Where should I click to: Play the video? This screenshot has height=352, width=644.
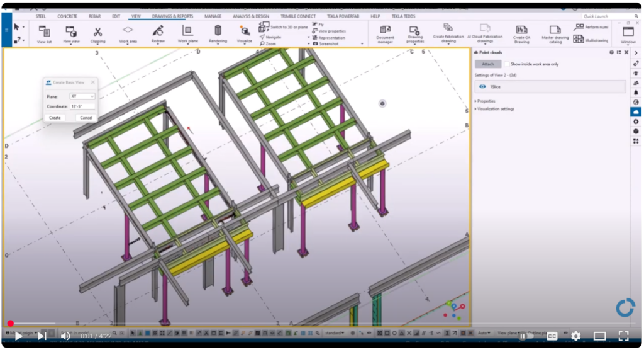point(18,336)
